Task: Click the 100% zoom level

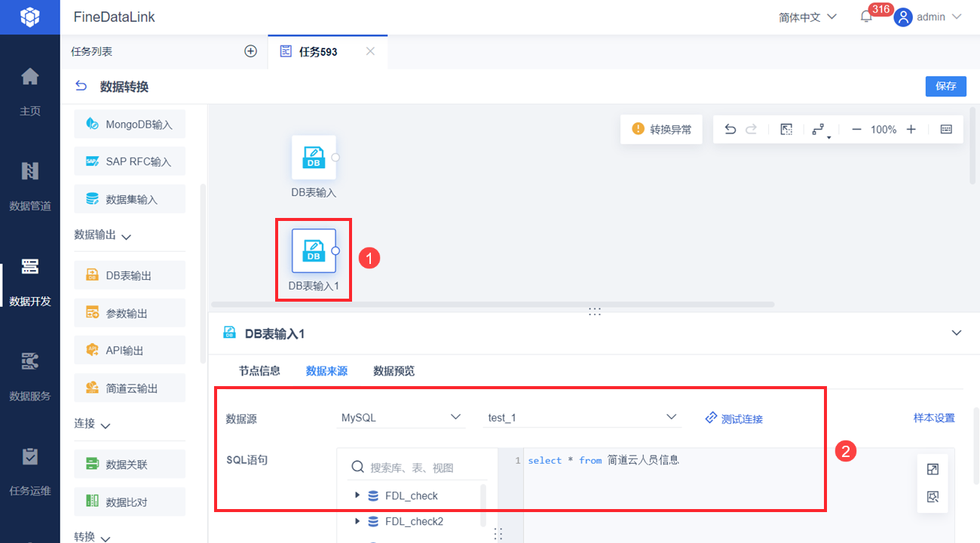Action: 884,130
